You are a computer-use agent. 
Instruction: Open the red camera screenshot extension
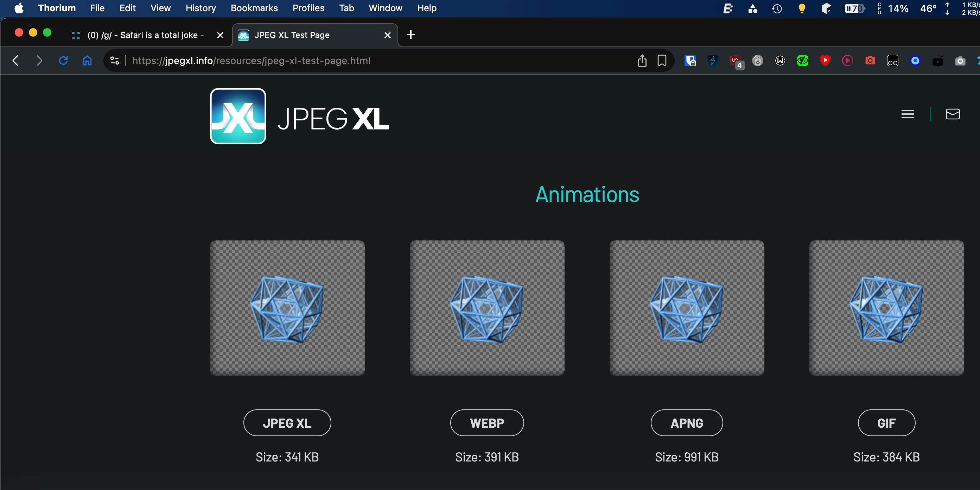(x=870, y=61)
